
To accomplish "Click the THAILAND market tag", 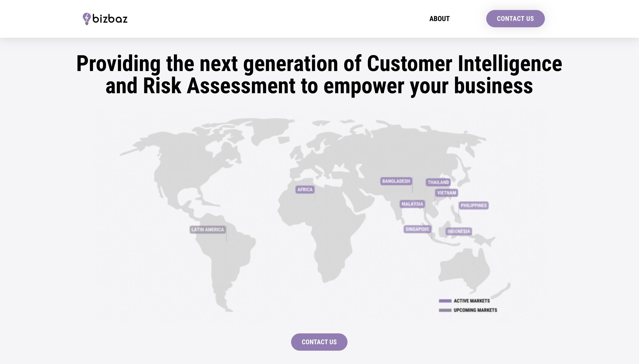I will point(438,182).
